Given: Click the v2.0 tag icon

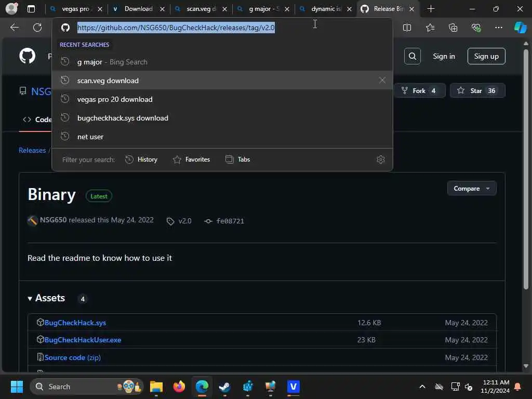Looking at the screenshot, I should (x=170, y=221).
